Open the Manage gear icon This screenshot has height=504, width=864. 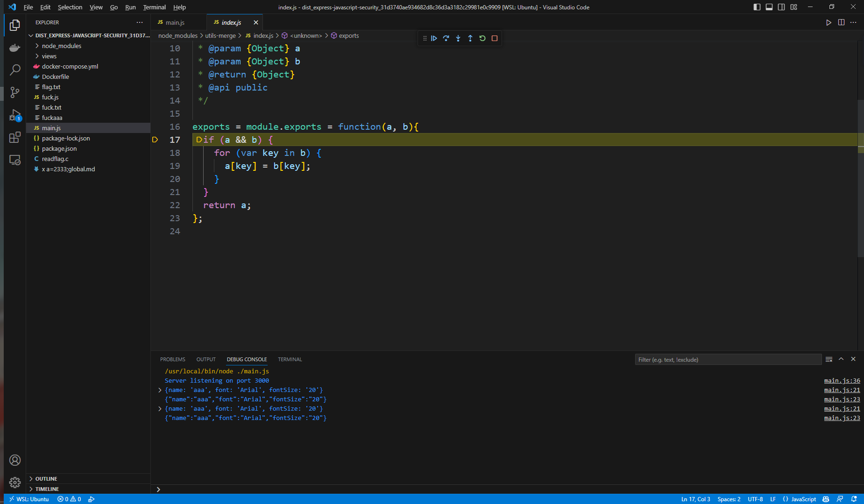(x=15, y=483)
